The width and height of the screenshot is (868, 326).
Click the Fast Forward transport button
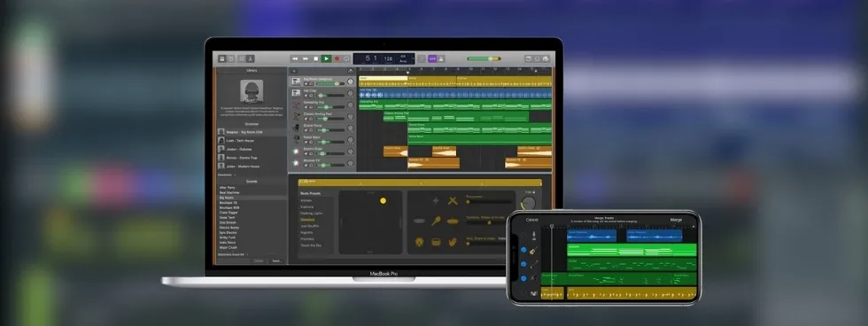coord(306,58)
